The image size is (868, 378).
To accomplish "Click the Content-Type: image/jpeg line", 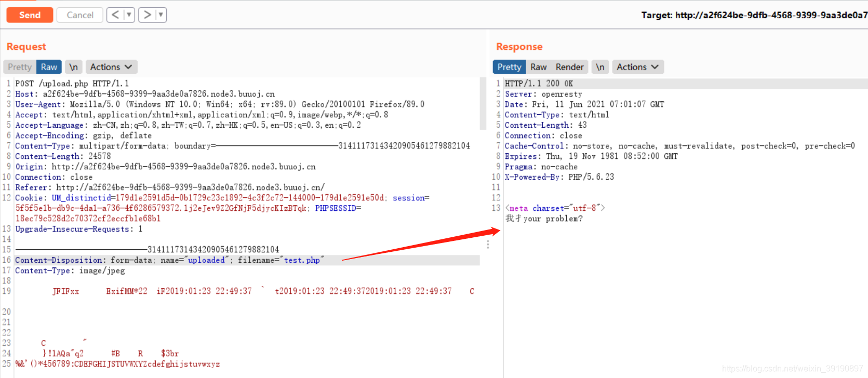I will pyautogui.click(x=70, y=271).
